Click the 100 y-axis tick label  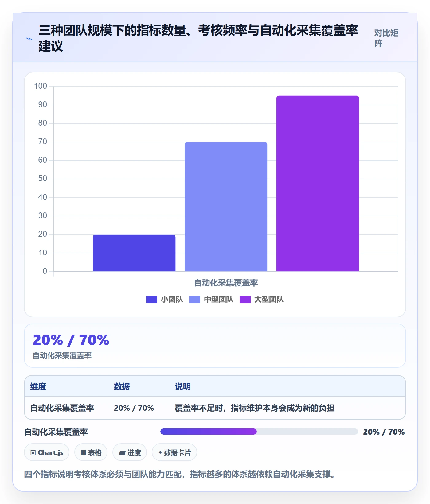click(41, 86)
